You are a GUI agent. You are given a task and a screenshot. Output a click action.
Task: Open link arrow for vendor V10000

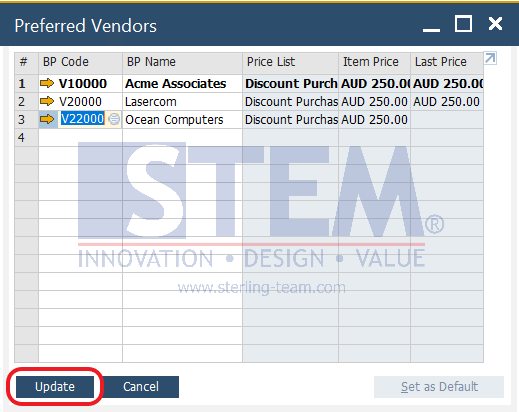(x=47, y=83)
